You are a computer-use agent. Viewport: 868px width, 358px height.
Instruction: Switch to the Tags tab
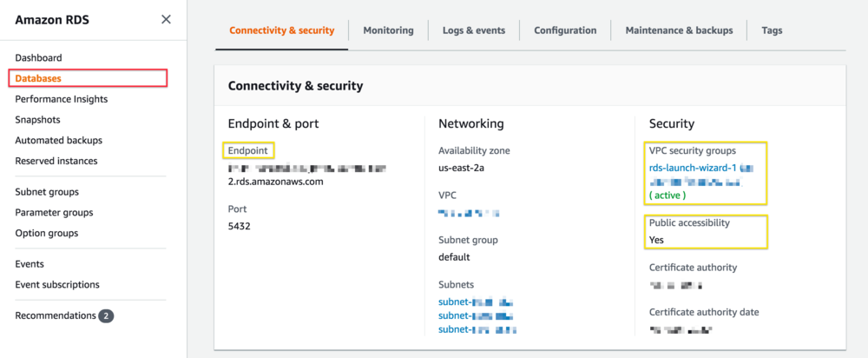(772, 30)
